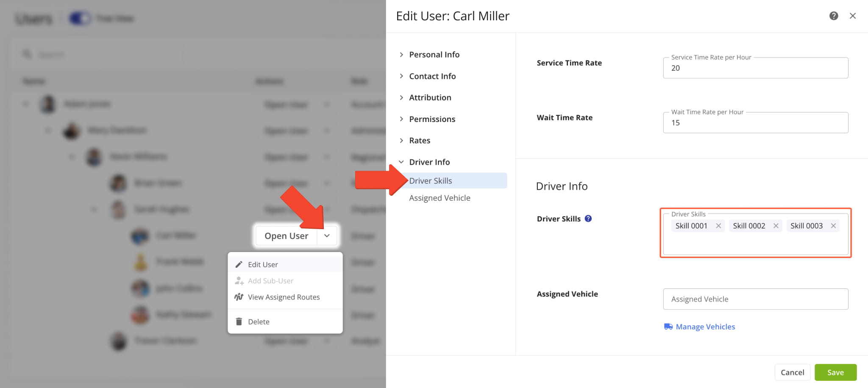
Task: Click the Cancel button
Action: (792, 372)
